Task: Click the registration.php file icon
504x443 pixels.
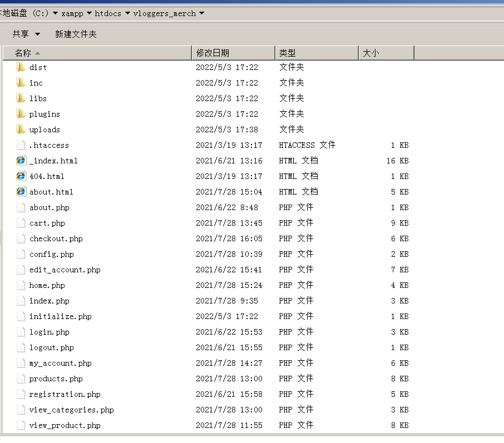Action: click(x=21, y=395)
